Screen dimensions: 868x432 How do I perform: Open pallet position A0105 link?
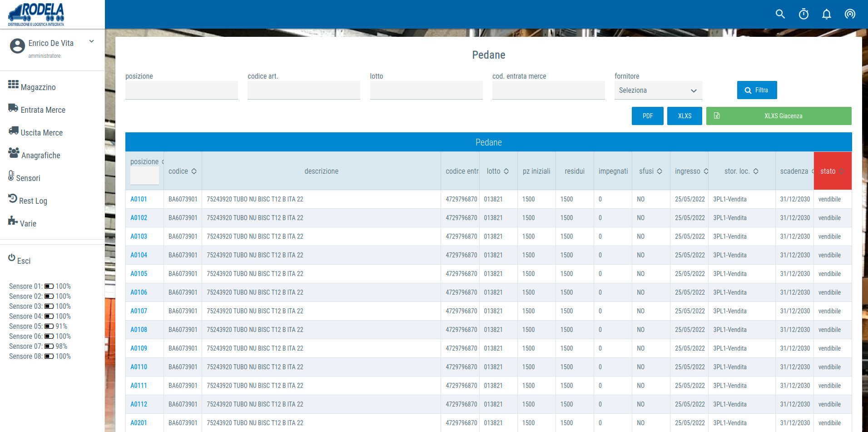139,274
